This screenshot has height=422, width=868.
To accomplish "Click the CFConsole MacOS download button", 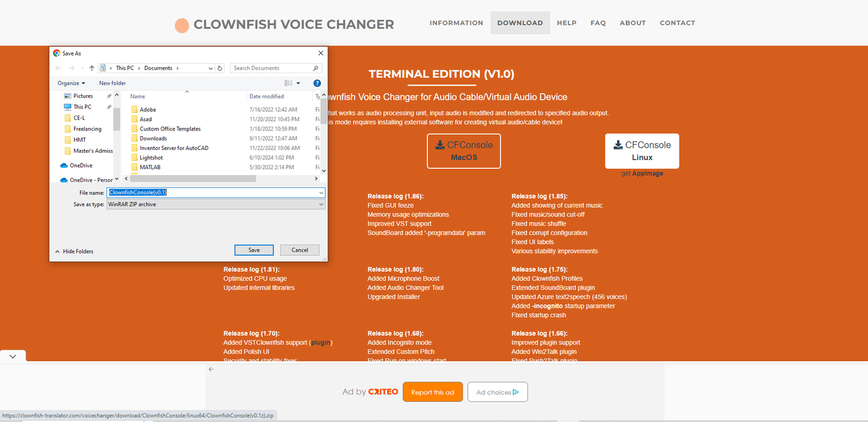I will 464,151.
